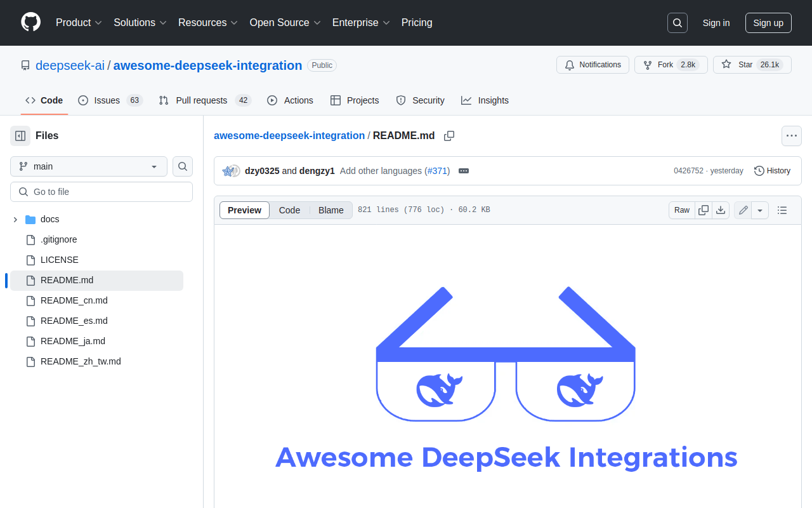Expand the docs folder chevron
The image size is (812, 508).
point(15,219)
